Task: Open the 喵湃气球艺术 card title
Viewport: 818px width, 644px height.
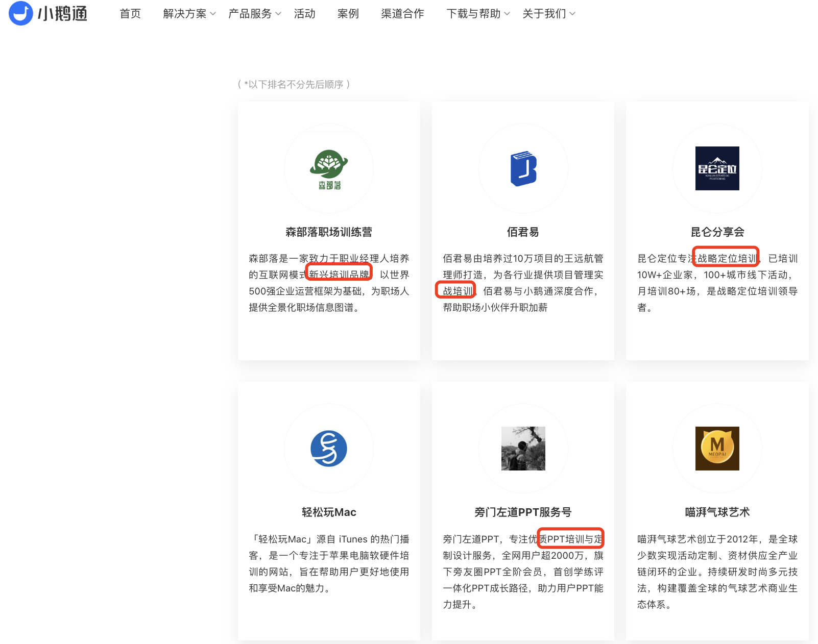Action: coord(717,512)
